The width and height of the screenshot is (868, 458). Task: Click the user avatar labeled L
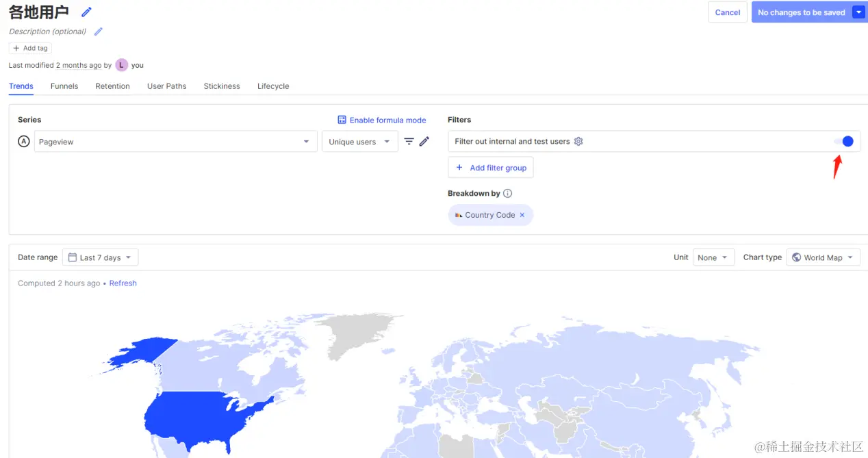(122, 65)
